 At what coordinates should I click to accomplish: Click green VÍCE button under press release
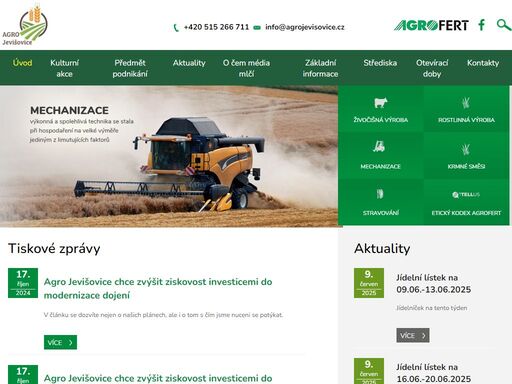tap(60, 342)
